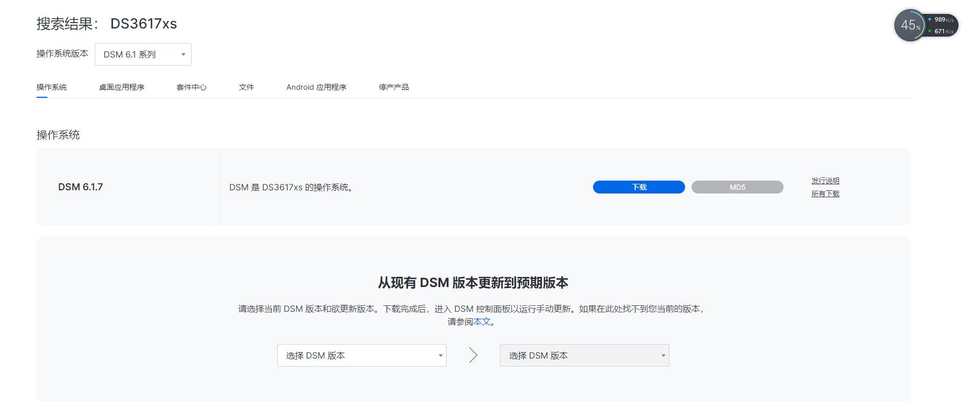Expand the current DSM version dropdown on the left
The height and width of the screenshot is (401, 980).
tap(362, 355)
